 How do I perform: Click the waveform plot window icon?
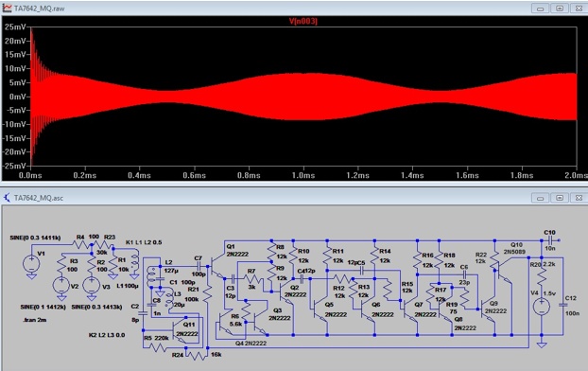coord(7,9)
